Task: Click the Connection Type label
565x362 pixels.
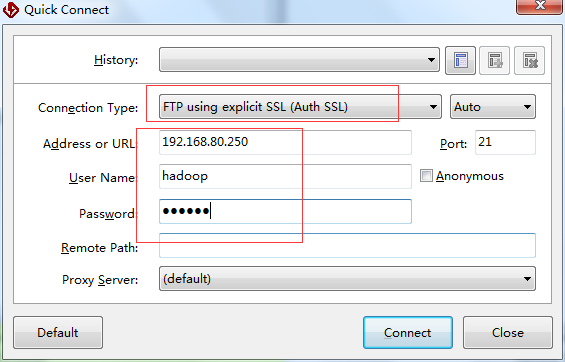Action: point(88,107)
